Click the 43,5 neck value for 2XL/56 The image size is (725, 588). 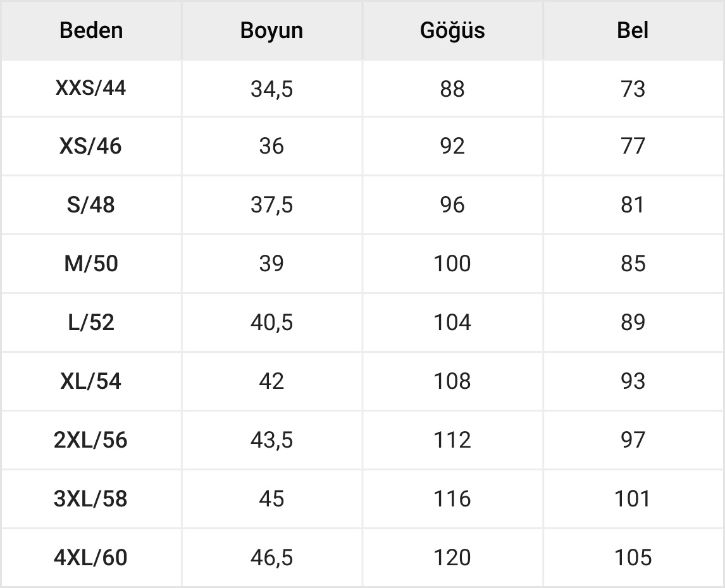pos(271,440)
